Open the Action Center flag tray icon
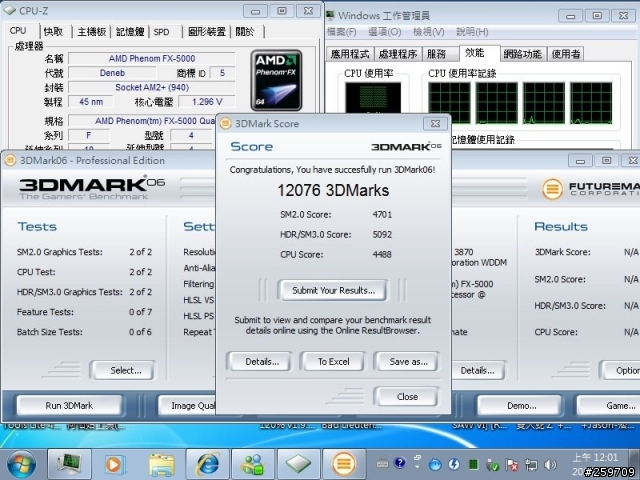Viewport: 640px width, 480px height. tap(512, 465)
